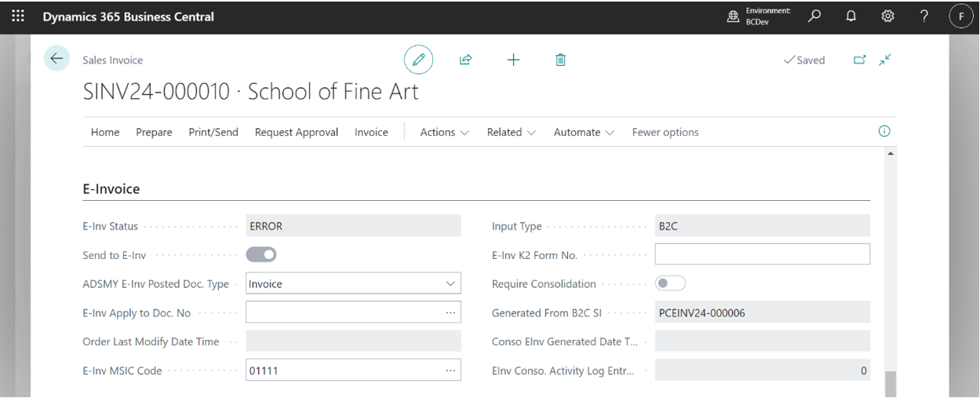Click the PCEINV24-000006 value
The width and height of the screenshot is (980, 398).
(x=763, y=312)
